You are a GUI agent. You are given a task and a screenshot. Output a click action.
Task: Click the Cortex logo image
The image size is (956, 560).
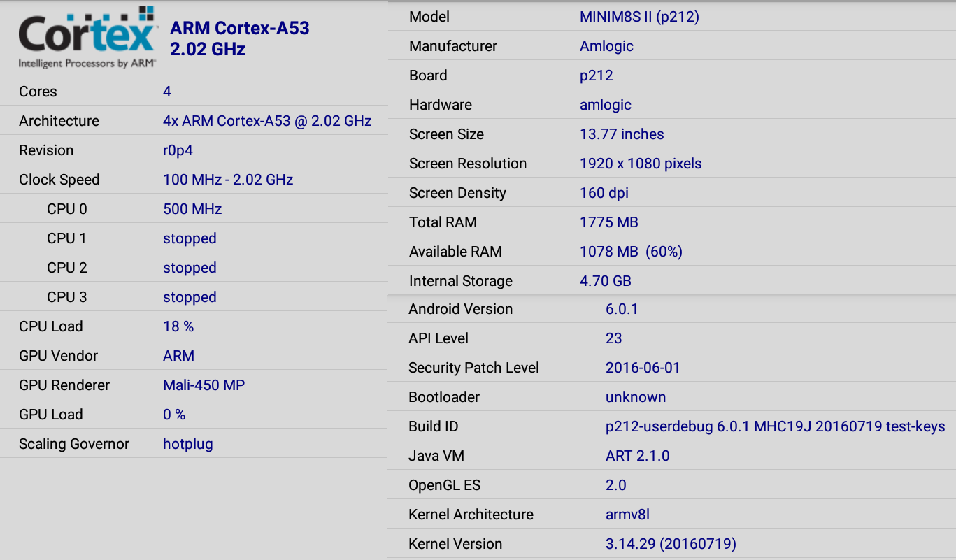[x=87, y=37]
